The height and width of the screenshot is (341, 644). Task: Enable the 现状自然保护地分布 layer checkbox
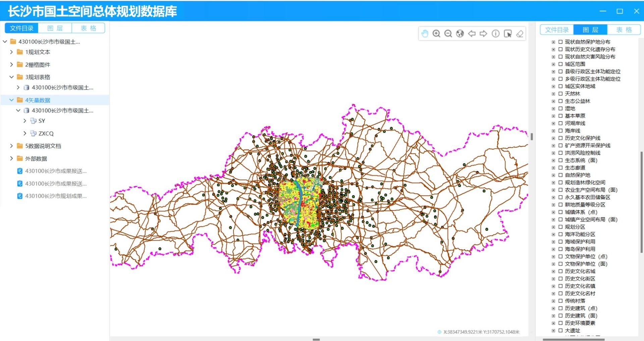coord(560,42)
